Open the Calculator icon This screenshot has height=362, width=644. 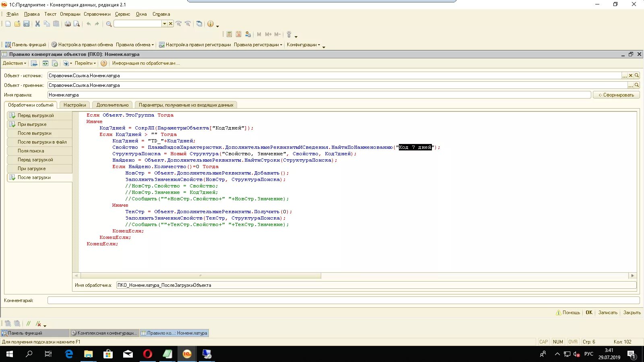(229, 35)
